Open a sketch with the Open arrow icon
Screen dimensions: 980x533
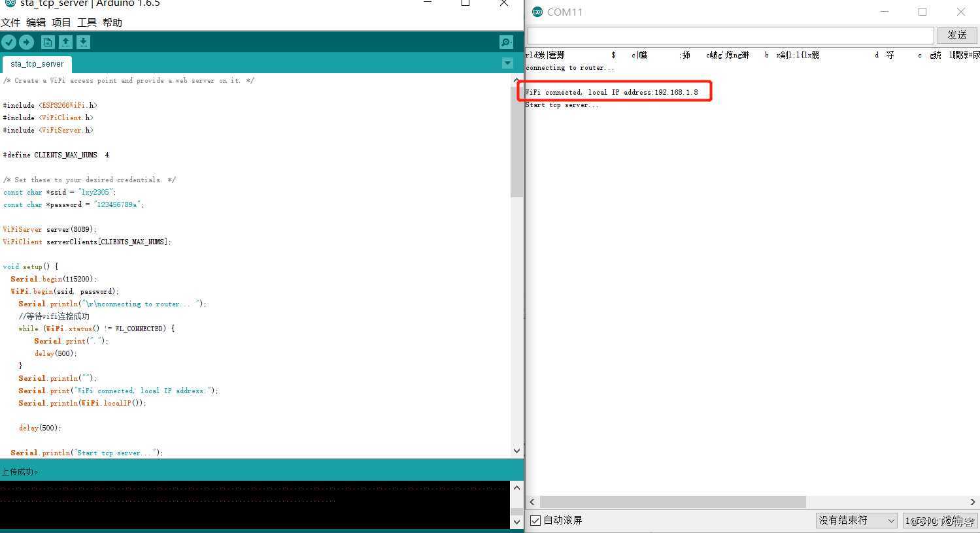(x=65, y=42)
